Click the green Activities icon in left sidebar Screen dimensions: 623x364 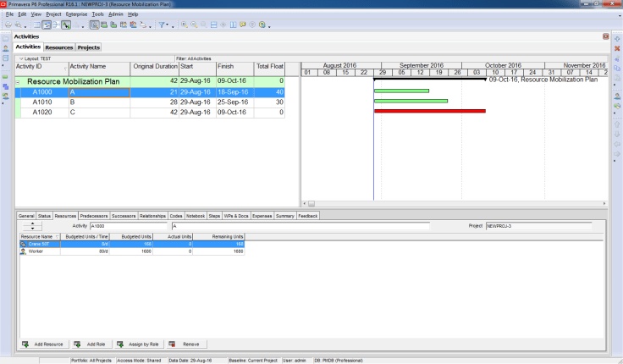tap(6, 77)
